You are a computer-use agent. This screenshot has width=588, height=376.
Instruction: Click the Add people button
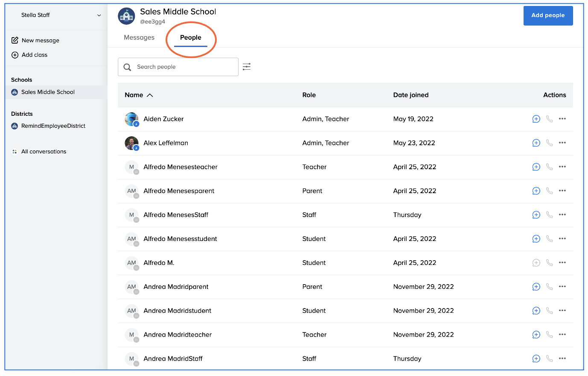[x=548, y=15]
